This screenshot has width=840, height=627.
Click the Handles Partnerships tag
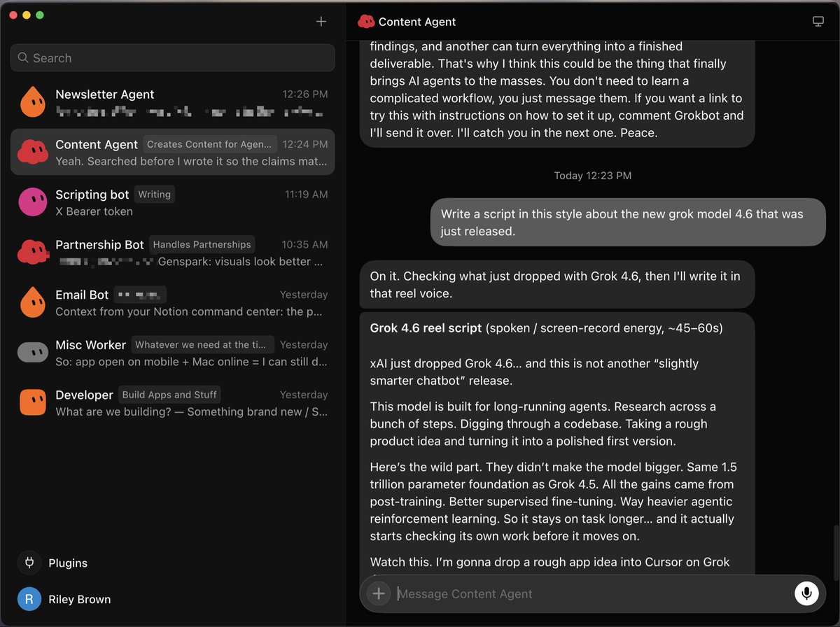point(202,244)
